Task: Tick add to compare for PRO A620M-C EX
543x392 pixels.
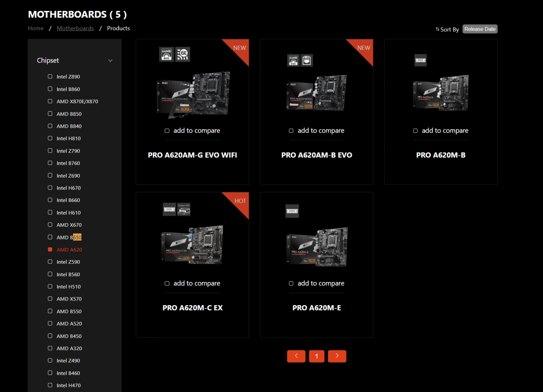Action: [167, 284]
